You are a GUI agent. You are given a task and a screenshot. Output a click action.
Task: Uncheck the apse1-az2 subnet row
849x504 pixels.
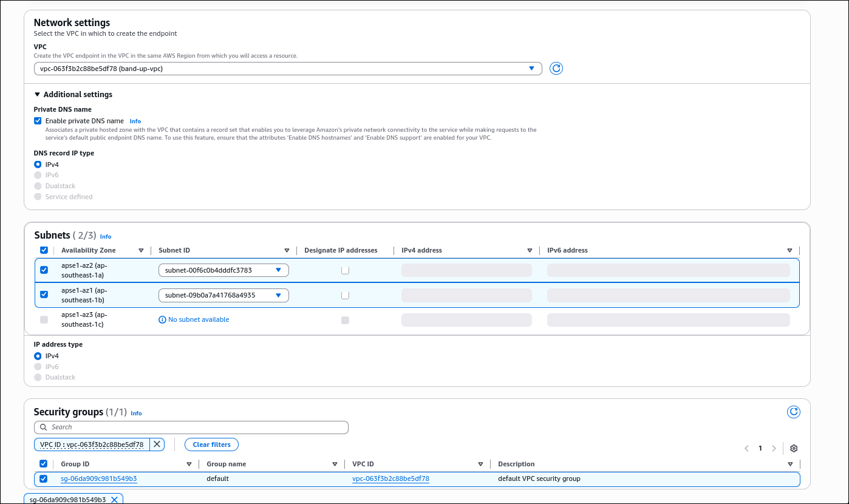[44, 270]
